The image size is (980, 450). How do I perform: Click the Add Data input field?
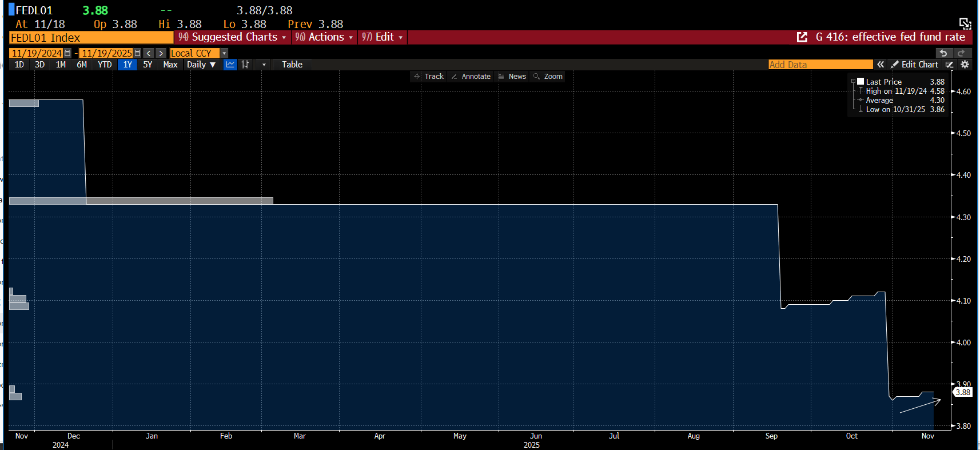820,65
